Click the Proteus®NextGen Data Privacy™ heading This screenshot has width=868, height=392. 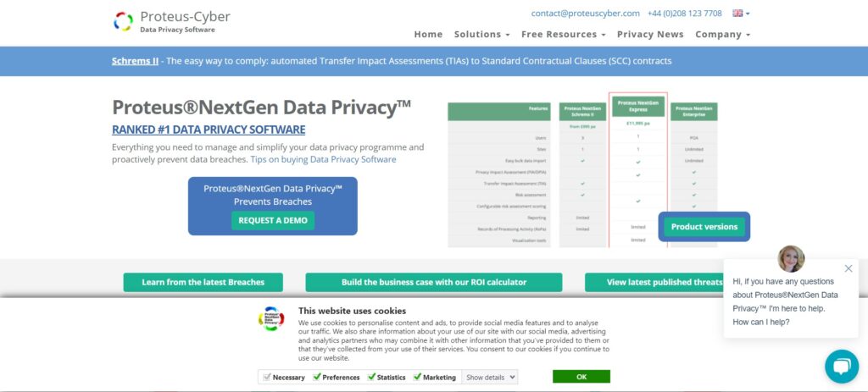[261, 108]
